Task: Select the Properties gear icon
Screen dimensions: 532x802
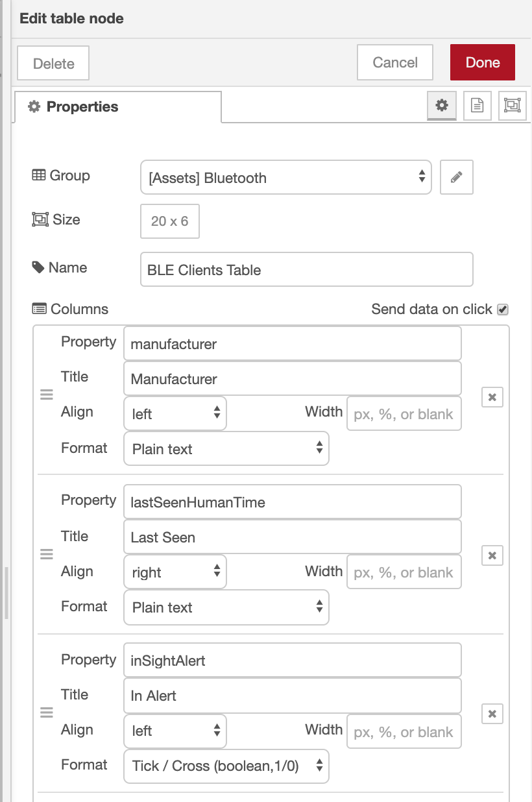Action: click(442, 106)
